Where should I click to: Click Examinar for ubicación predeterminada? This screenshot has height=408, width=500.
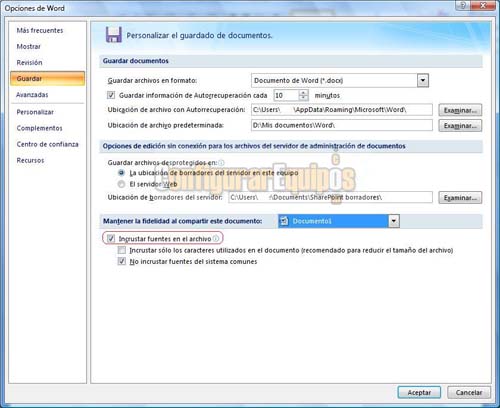point(460,126)
